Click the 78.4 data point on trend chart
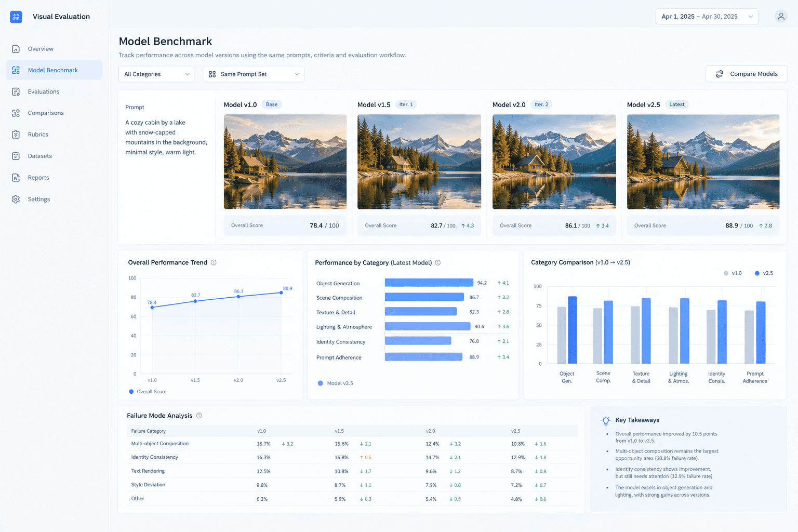Image resolution: width=798 pixels, height=532 pixels. [152, 308]
